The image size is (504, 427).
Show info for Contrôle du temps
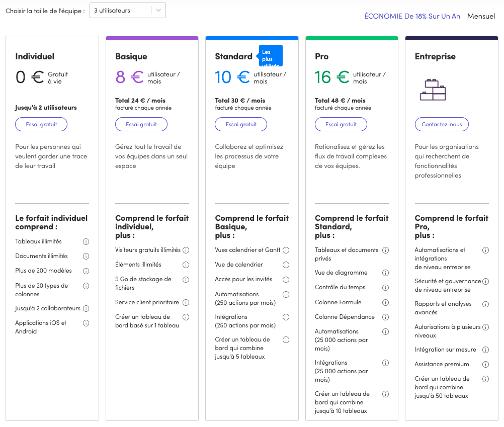click(x=385, y=288)
